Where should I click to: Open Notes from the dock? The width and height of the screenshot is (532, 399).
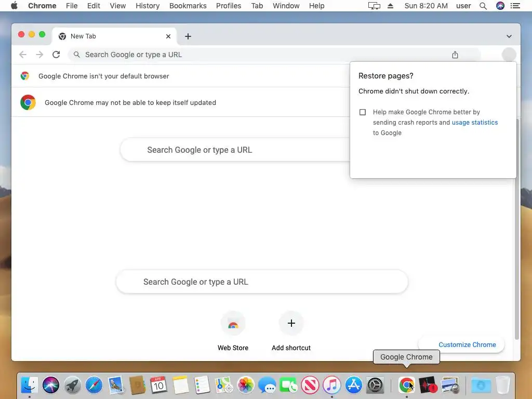pyautogui.click(x=180, y=385)
